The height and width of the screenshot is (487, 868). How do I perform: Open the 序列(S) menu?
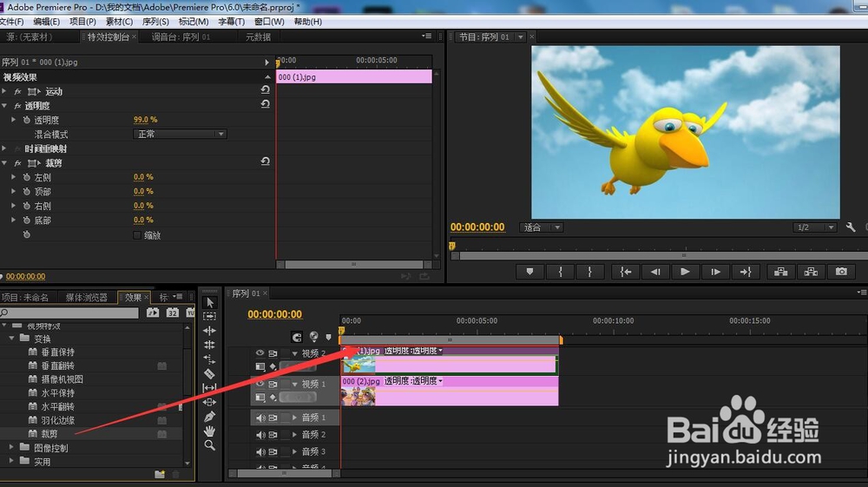pos(155,22)
